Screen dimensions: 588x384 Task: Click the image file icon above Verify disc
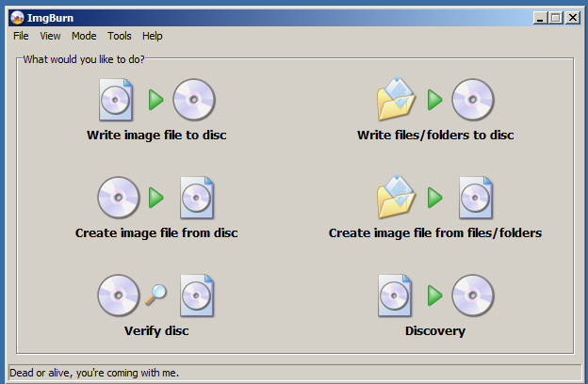(197, 296)
